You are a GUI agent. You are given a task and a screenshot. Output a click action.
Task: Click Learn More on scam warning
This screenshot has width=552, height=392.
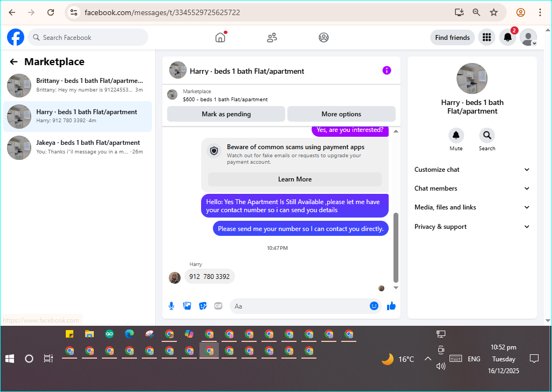(x=295, y=179)
